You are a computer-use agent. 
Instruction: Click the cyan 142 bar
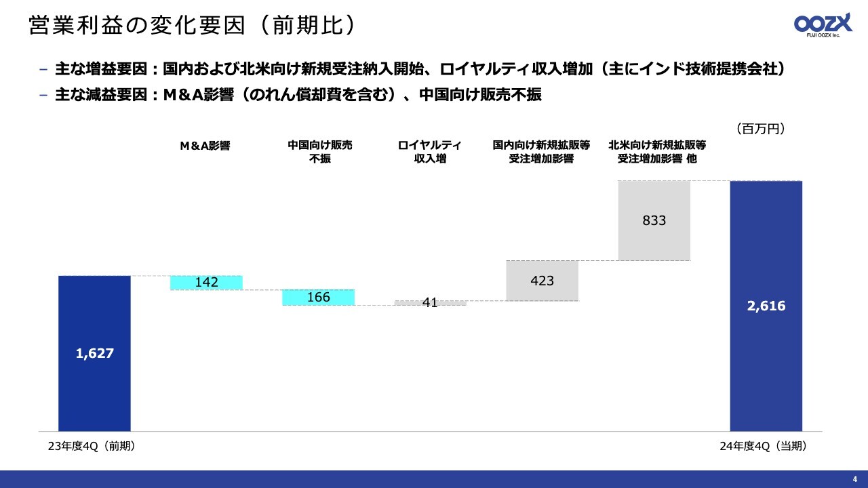pos(206,283)
